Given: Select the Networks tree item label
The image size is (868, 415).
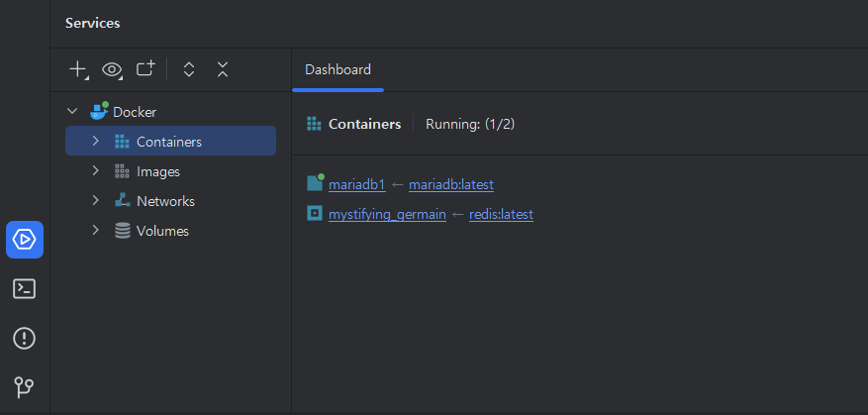Looking at the screenshot, I should tap(165, 201).
